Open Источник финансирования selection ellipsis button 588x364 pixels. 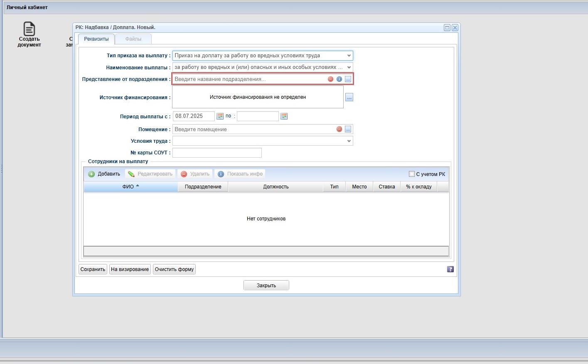[349, 98]
